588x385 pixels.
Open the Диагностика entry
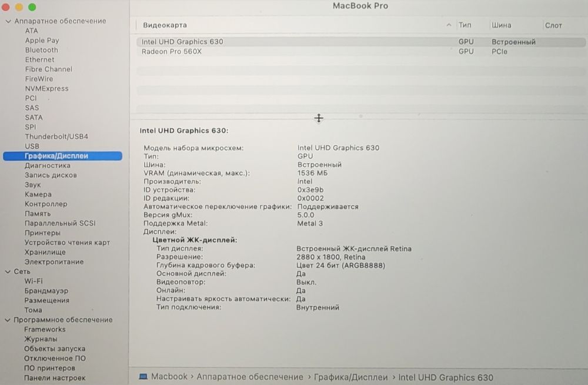tap(48, 165)
